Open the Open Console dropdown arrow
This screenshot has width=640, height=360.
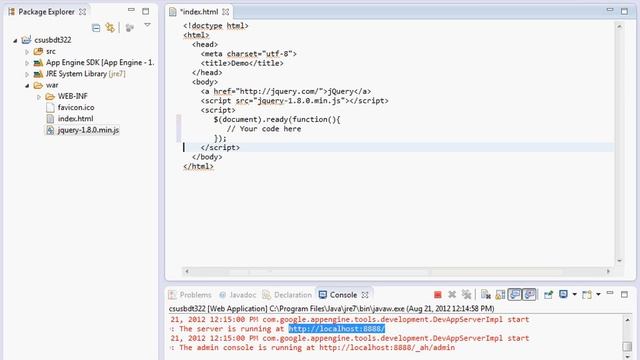(x=598, y=294)
